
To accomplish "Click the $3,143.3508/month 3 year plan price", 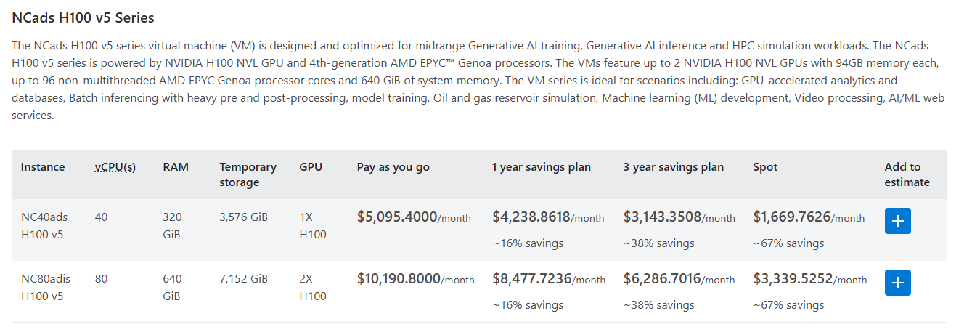I will tap(679, 217).
